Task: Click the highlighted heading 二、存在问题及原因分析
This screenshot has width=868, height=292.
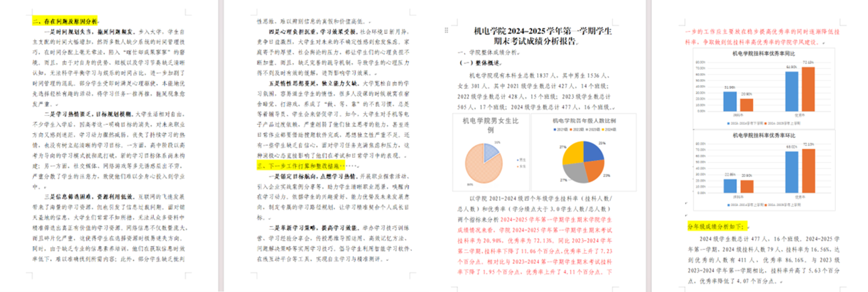Action: click(65, 21)
